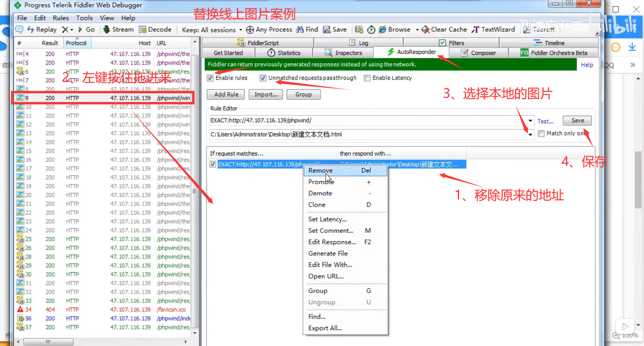The image size is (644, 346).
Task: Click the Any Process target icon
Action: point(250,30)
